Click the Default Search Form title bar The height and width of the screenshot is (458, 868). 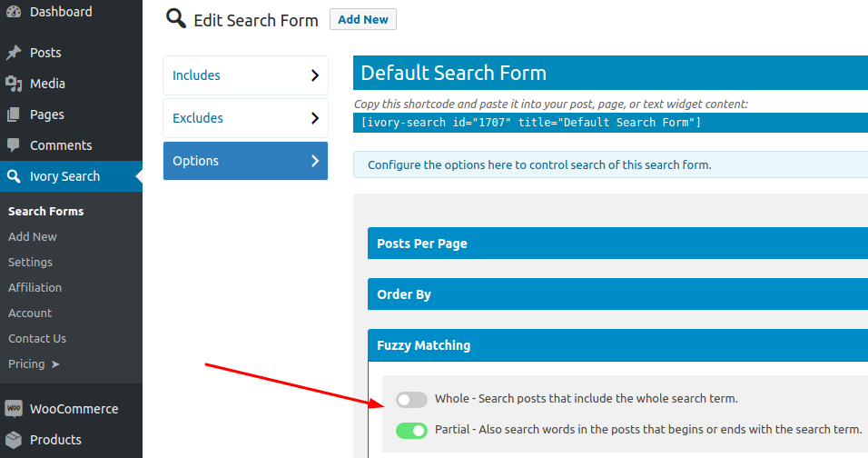pos(610,73)
